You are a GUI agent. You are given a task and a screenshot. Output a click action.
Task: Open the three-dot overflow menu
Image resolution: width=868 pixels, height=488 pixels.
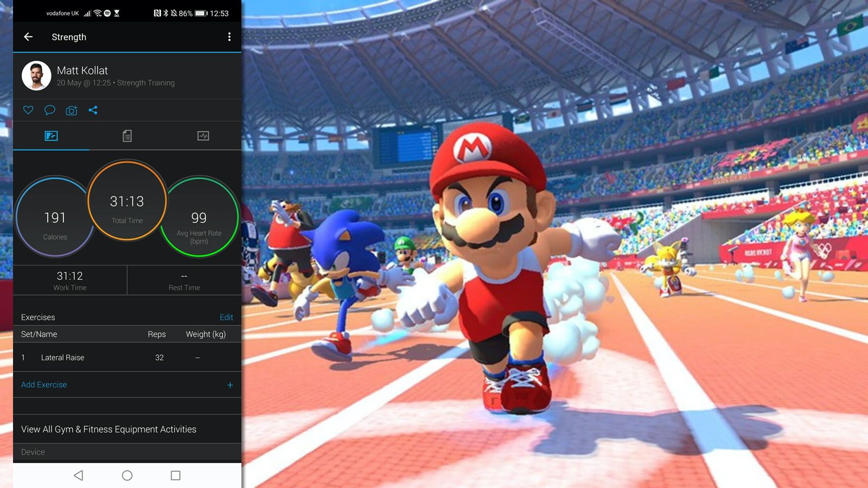tap(229, 36)
